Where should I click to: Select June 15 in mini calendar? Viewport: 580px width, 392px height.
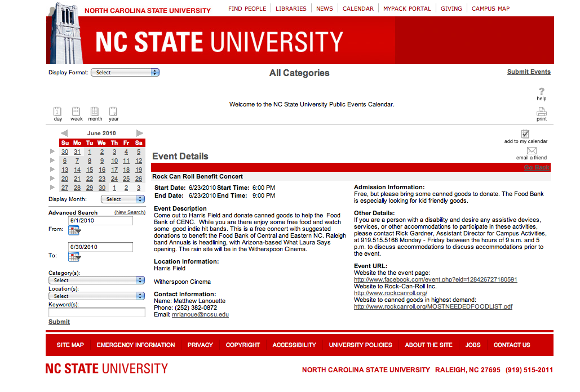(x=90, y=170)
